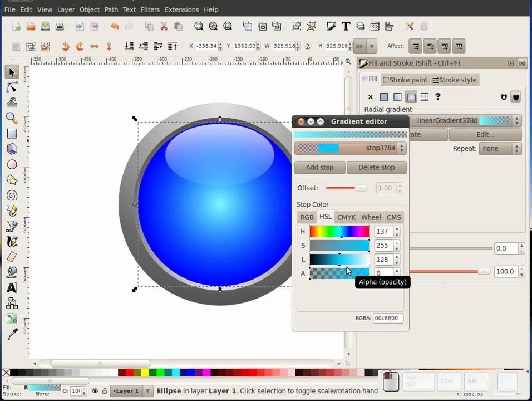Open the Path menu
The height and width of the screenshot is (401, 532).
click(x=111, y=9)
